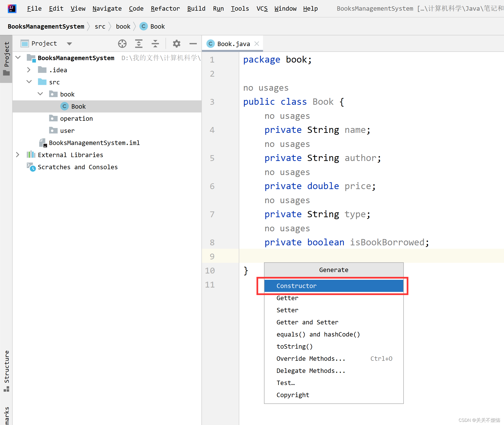
Task: Choose toString() in Generate popup
Action: click(x=334, y=346)
